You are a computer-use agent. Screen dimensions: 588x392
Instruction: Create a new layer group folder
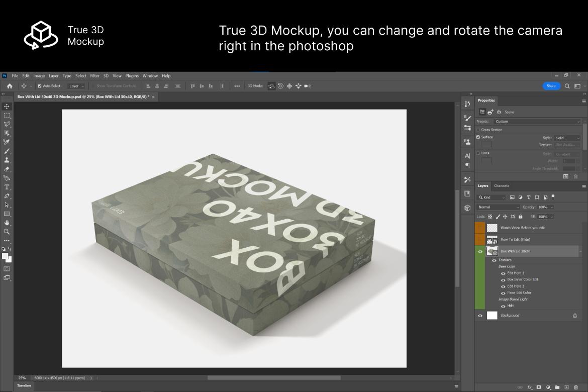(x=557, y=387)
